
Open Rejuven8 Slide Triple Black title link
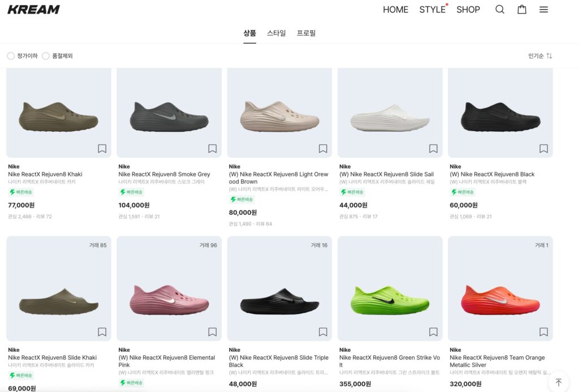click(278, 361)
